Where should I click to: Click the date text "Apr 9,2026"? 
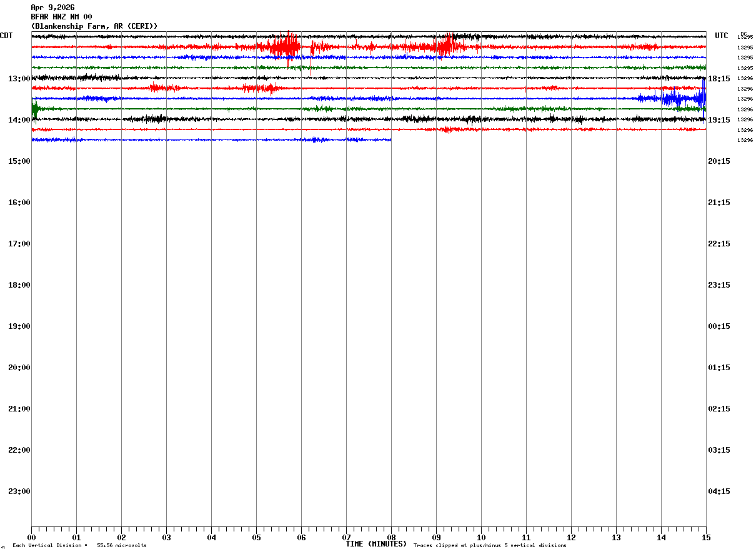[52, 8]
